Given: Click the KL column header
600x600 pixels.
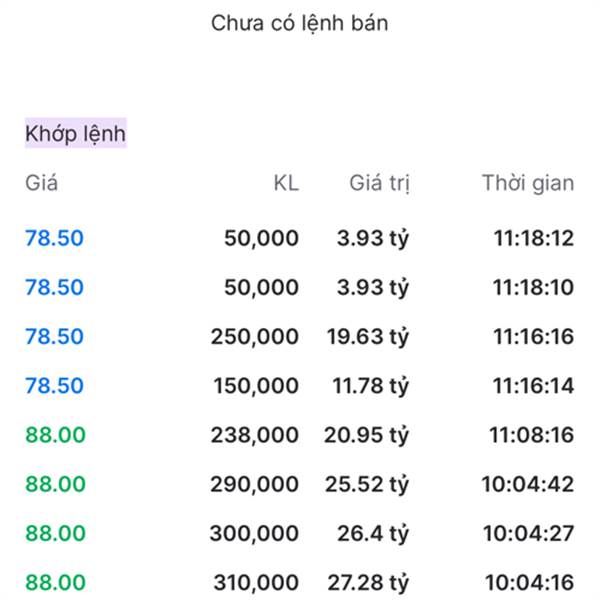Looking at the screenshot, I should pyautogui.click(x=286, y=183).
